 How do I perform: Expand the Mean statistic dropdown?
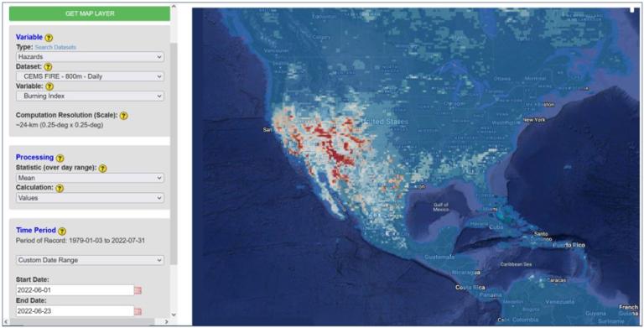pos(90,178)
